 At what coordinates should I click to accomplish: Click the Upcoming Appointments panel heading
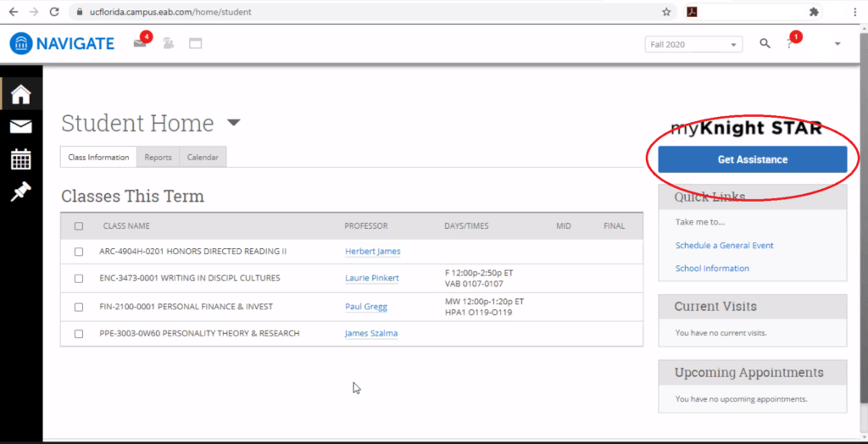coord(749,372)
